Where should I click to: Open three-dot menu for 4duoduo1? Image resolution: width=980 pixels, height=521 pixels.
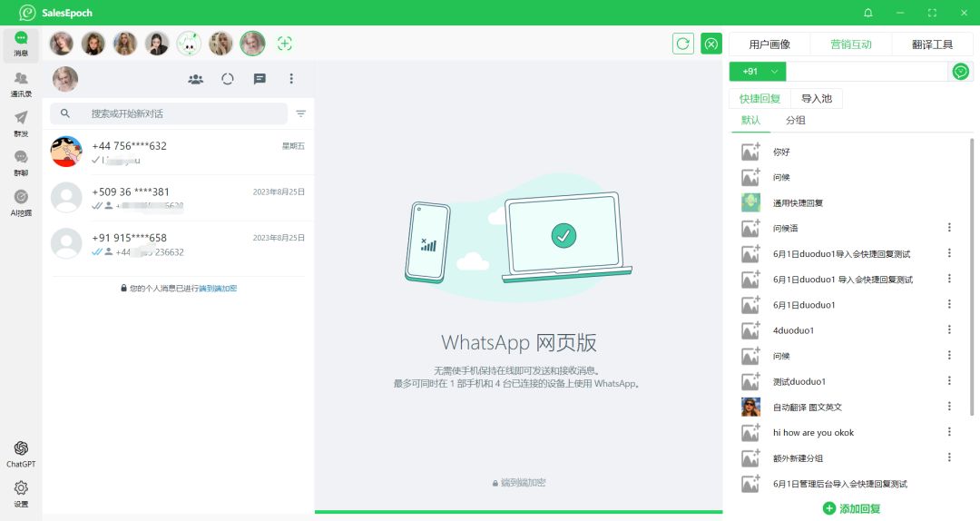click(949, 329)
